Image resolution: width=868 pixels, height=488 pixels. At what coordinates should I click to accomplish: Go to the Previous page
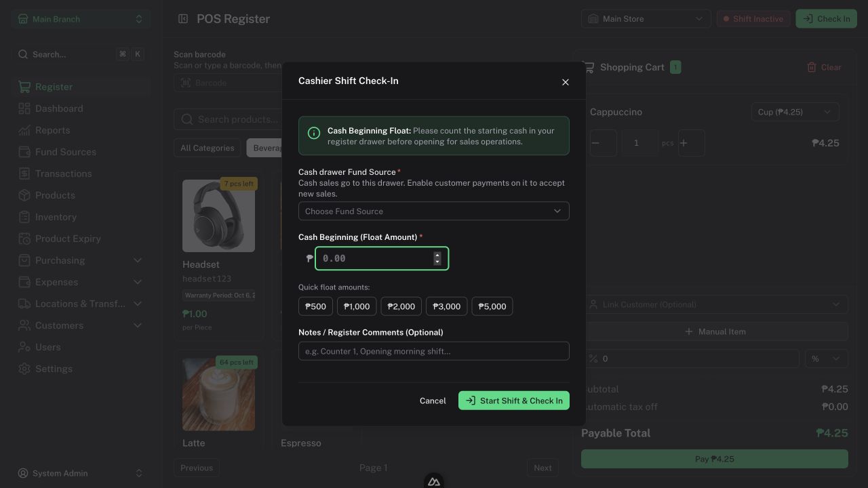197,468
